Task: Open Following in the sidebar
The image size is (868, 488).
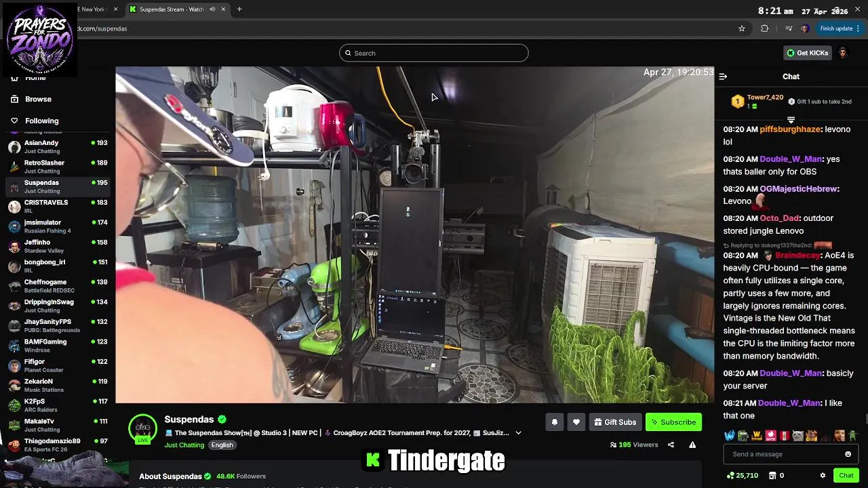Action: (x=41, y=121)
